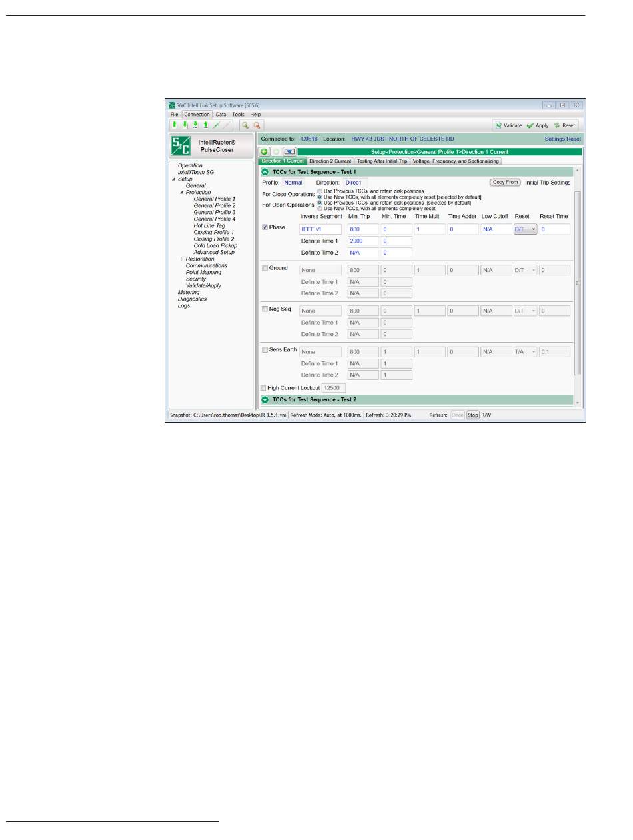Click Phase Min. Trip field showing 800
This screenshot has height=840, width=633.
[x=363, y=229]
